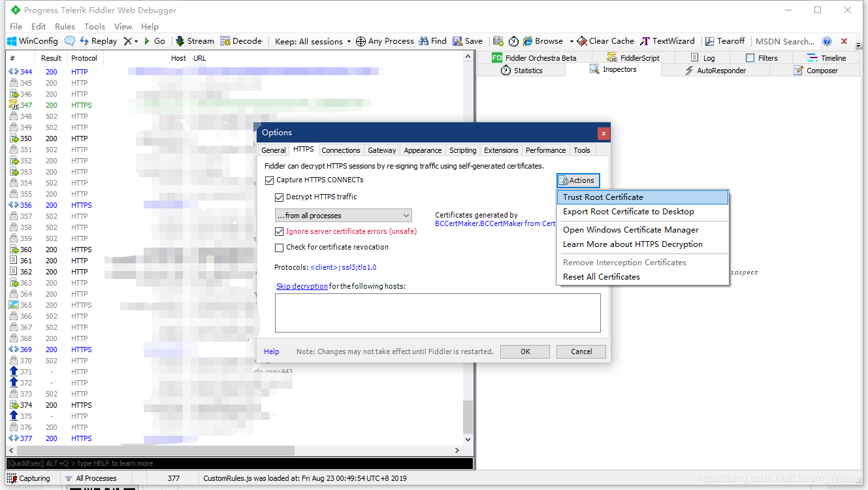
Task: Click the protocols link '<client>; ssl3;tls1.0'
Action: tap(344, 267)
